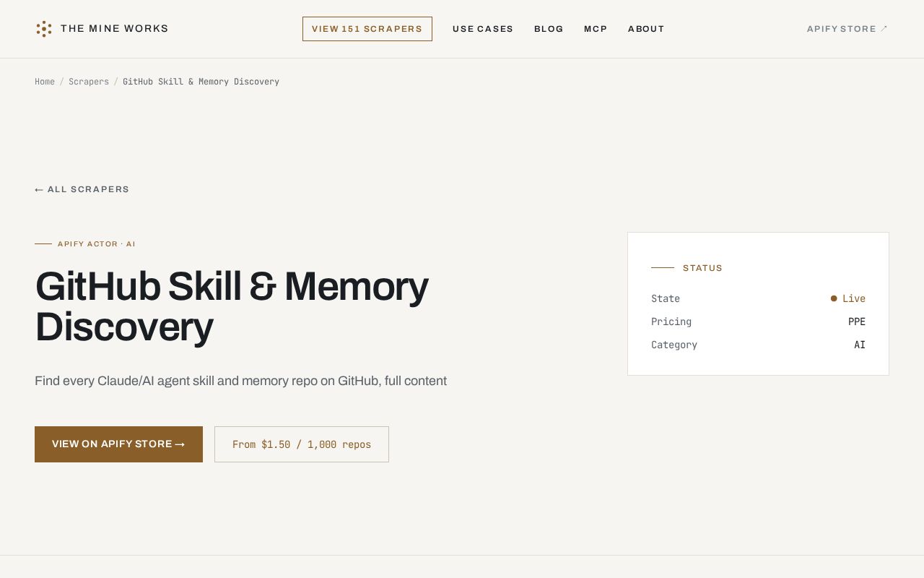Viewport: 924px width, 578px height.
Task: Open the Use Cases menu item
Action: pyautogui.click(x=483, y=29)
